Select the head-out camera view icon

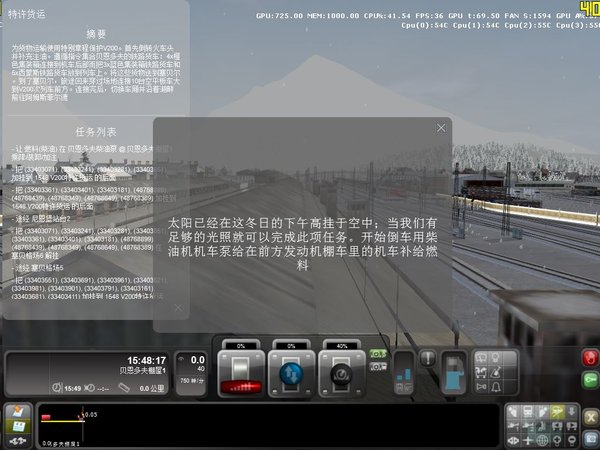[543, 412]
